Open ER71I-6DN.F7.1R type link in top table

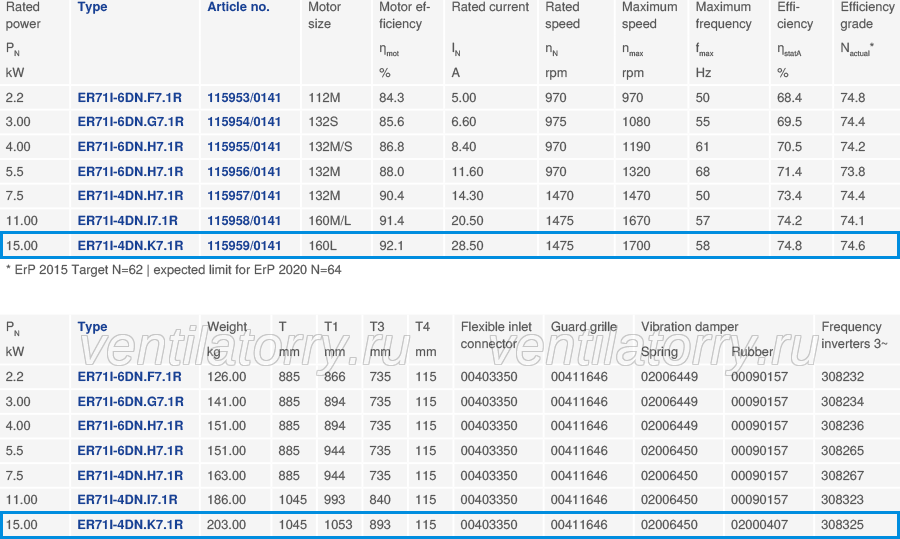pos(130,98)
